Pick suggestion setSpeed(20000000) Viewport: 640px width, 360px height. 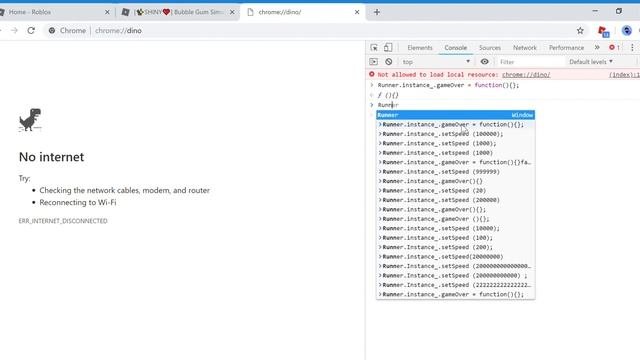point(455,257)
